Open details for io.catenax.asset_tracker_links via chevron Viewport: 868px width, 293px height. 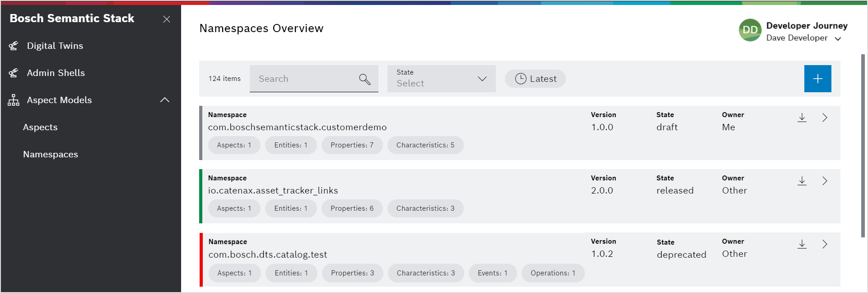825,181
